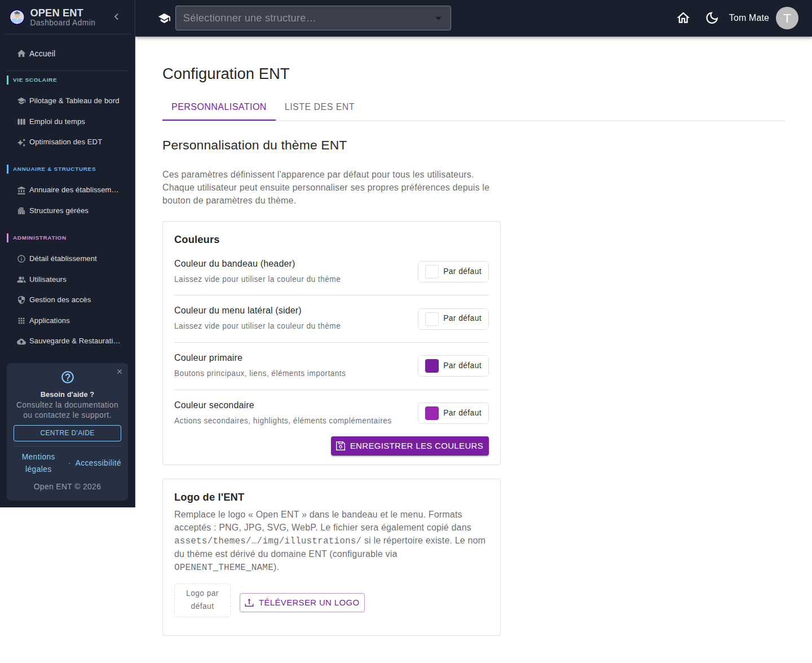Click the 'Open ENT © 2026' footer text
The image size is (812, 663).
pos(67,487)
